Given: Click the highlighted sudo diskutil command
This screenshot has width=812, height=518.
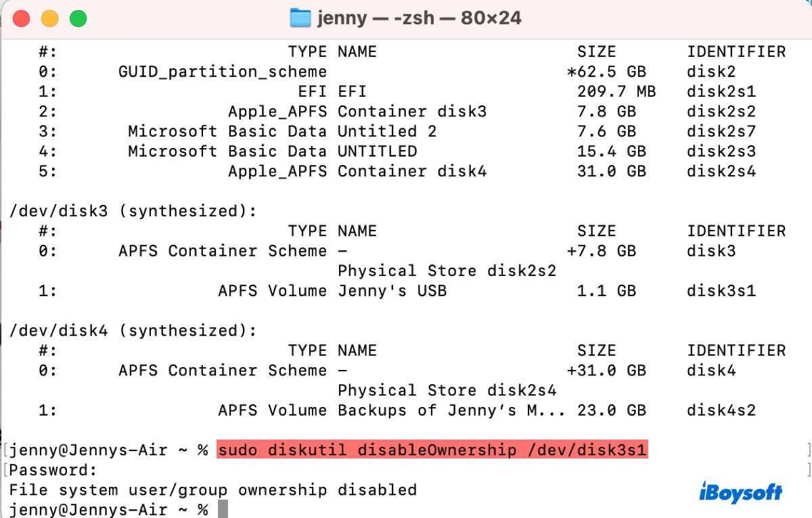Looking at the screenshot, I should 432,450.
